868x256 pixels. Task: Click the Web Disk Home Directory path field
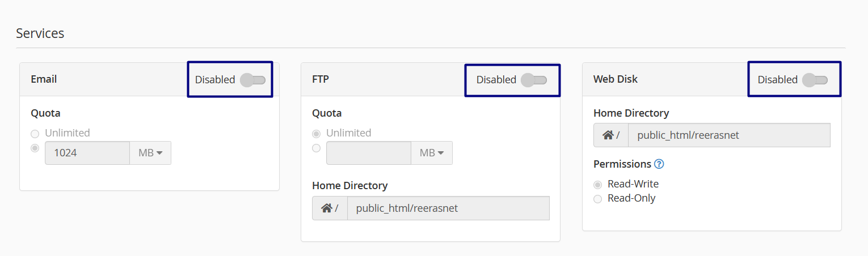click(x=729, y=135)
